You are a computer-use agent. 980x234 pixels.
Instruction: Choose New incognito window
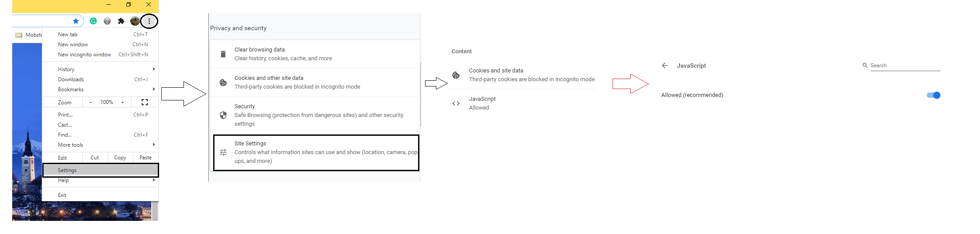(x=85, y=55)
